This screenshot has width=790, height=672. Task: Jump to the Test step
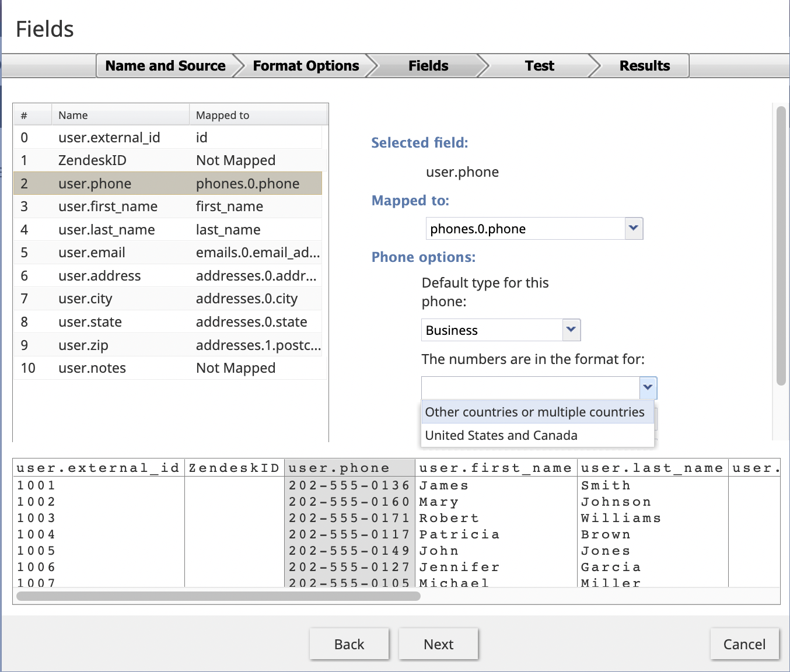(x=539, y=66)
